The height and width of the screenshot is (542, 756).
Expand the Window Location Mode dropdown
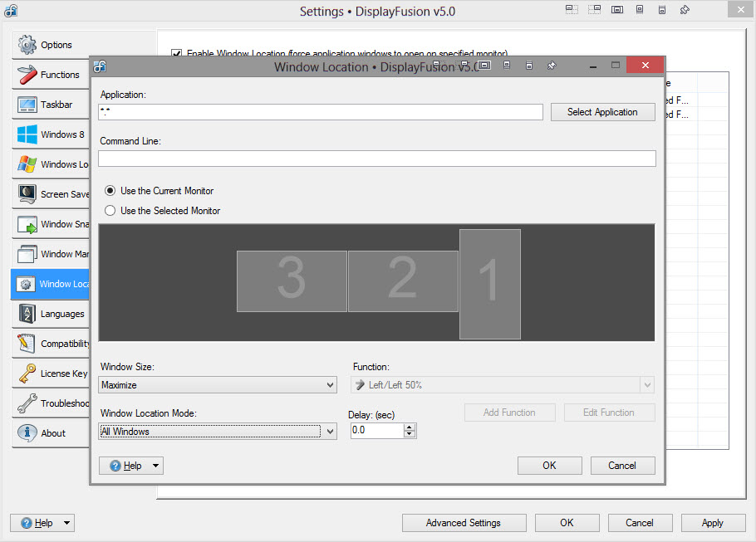pyautogui.click(x=330, y=432)
